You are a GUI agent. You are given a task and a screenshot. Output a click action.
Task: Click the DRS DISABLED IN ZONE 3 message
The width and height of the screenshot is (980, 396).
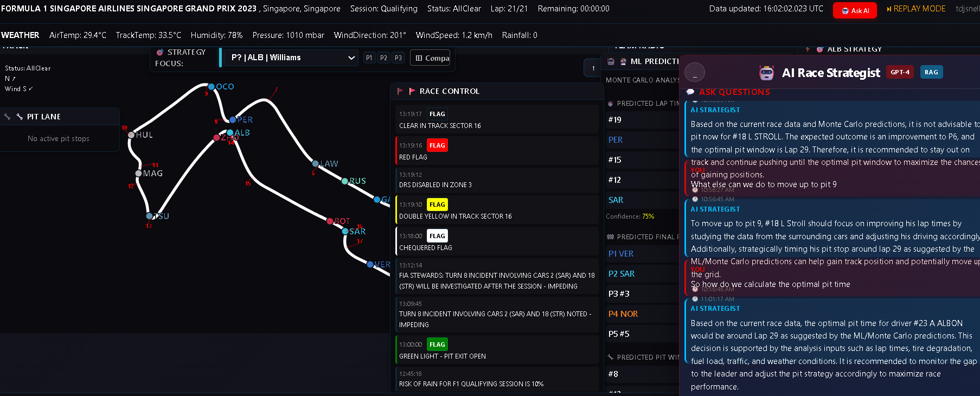435,185
